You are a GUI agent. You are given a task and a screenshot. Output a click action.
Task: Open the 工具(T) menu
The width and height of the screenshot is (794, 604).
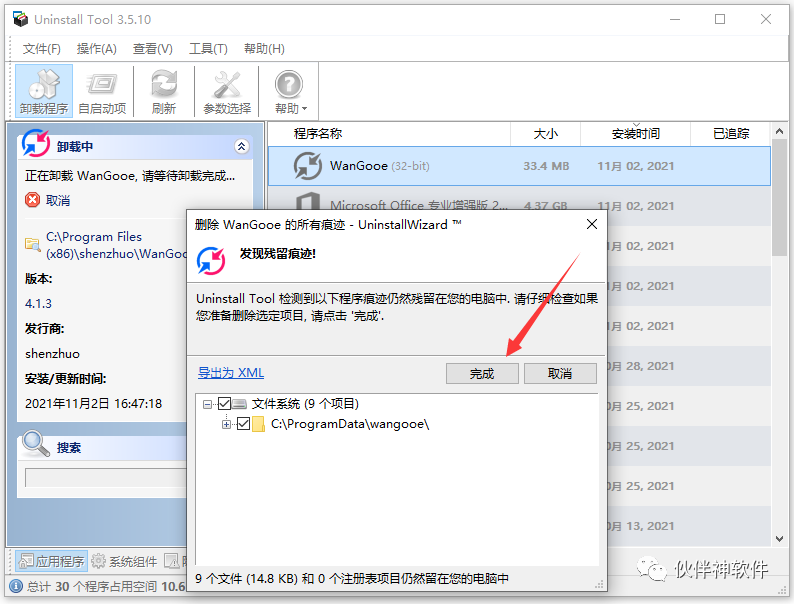[208, 49]
